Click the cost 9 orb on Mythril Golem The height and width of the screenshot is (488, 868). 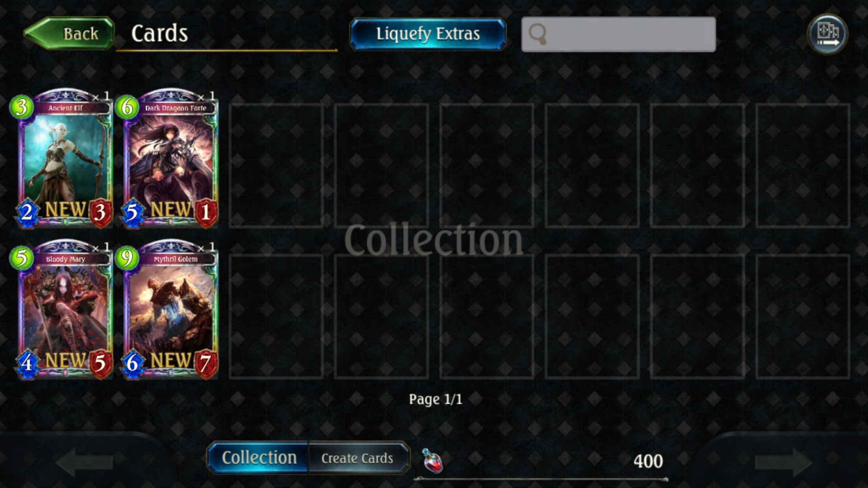[127, 258]
